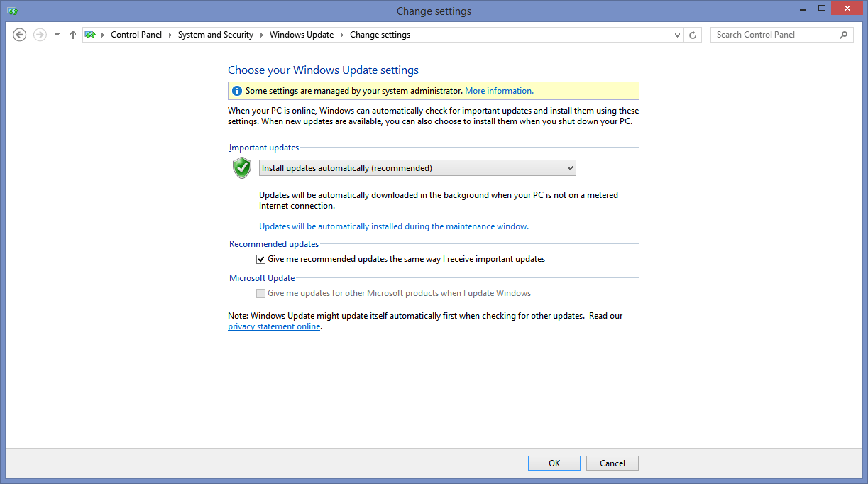Click the blue information icon
Screen dimensions: 868x484
click(x=237, y=91)
